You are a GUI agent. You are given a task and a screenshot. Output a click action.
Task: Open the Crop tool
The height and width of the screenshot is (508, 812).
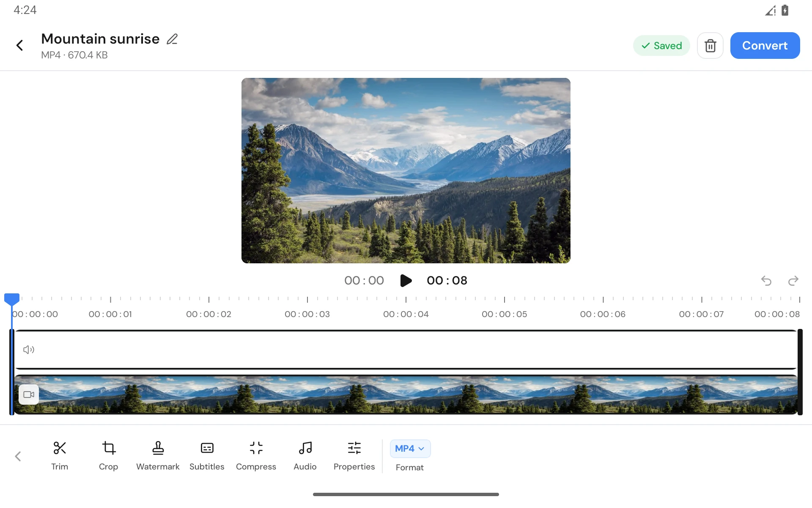pos(108,456)
